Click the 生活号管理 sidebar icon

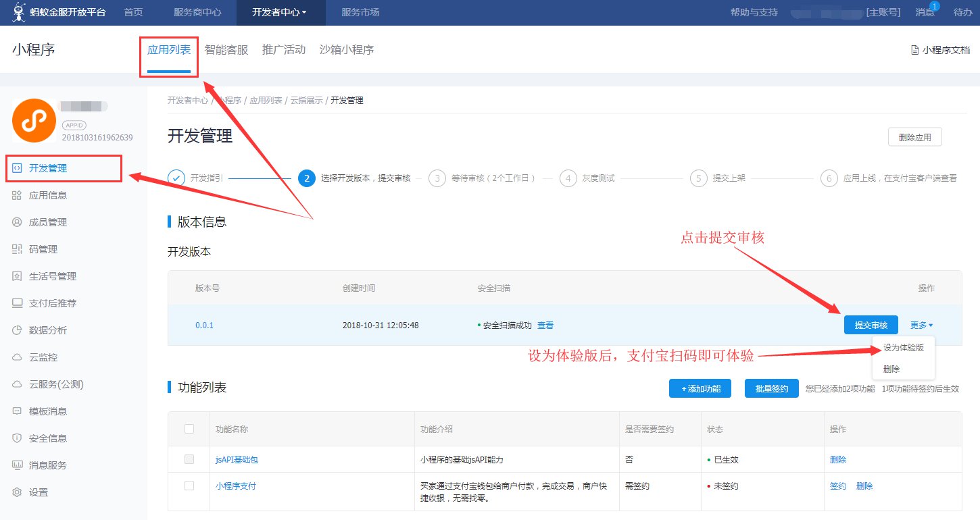click(x=18, y=276)
